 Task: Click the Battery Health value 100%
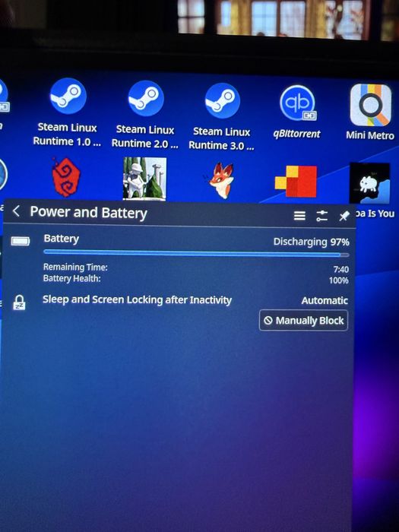[x=339, y=280]
